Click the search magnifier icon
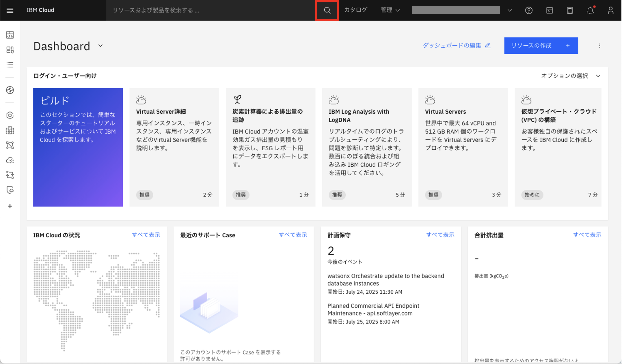This screenshot has width=622, height=364. coord(327,10)
